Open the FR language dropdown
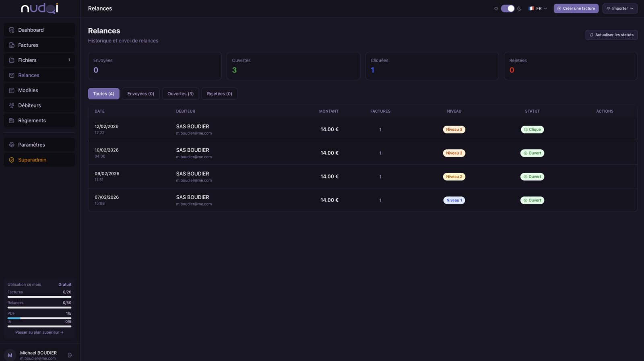This screenshot has height=361, width=644. (538, 8)
